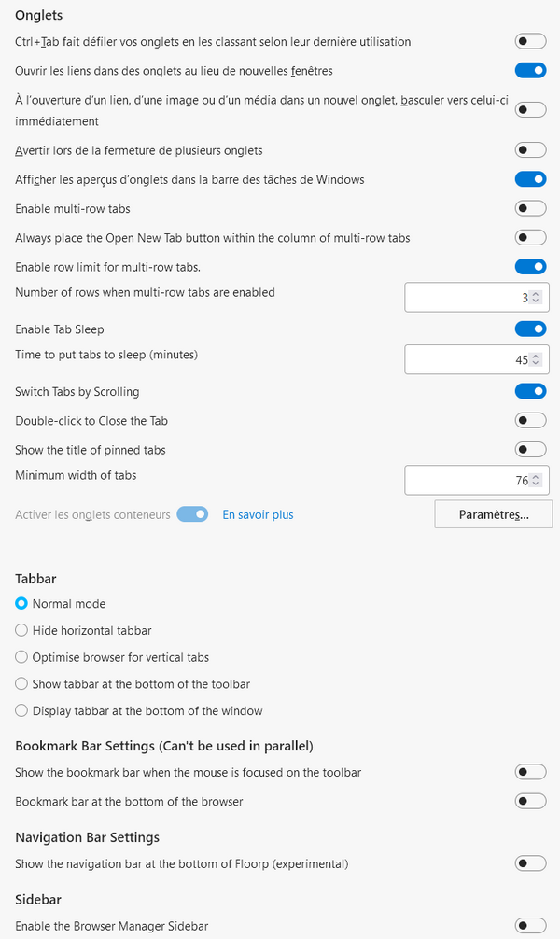The height and width of the screenshot is (939, 560).
Task: Choose Optimise browser for vertical tabs
Action: pyautogui.click(x=22, y=657)
